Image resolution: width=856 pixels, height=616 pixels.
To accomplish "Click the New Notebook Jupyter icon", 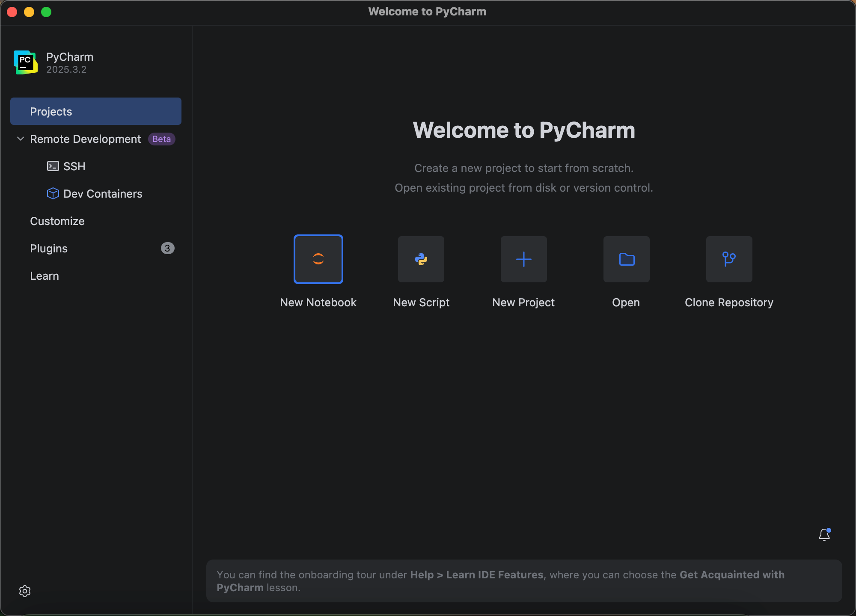I will [x=318, y=259].
